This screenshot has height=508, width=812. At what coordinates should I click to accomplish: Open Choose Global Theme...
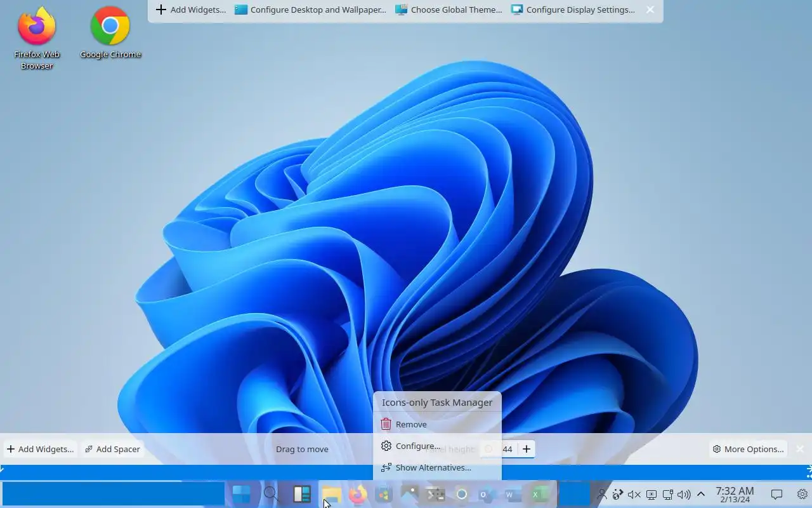tap(449, 10)
